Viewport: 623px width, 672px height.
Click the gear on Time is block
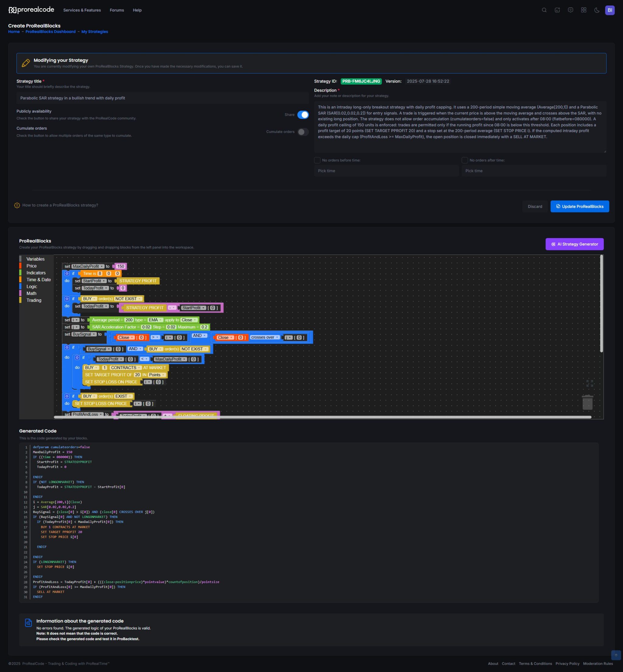point(67,274)
